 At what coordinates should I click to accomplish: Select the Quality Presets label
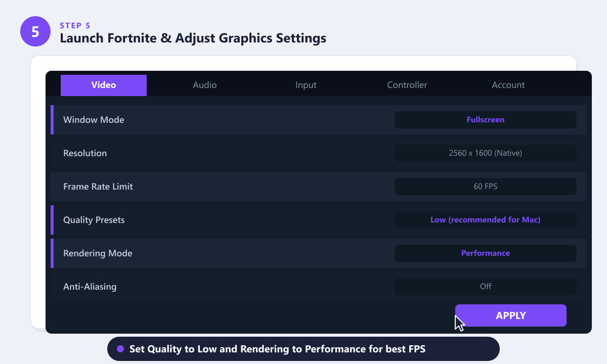pos(94,220)
